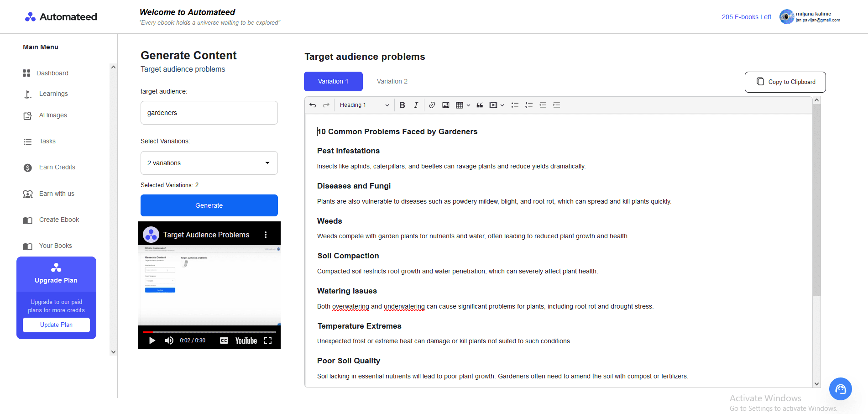Open the Heading 1 style dropdown
The width and height of the screenshot is (868, 414).
point(364,105)
